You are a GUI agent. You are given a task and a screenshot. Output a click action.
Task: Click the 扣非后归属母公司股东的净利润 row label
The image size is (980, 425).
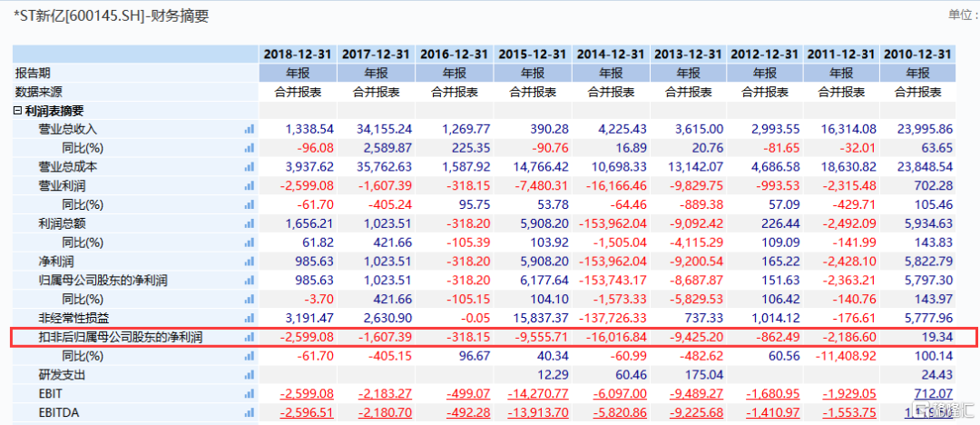pos(121,338)
